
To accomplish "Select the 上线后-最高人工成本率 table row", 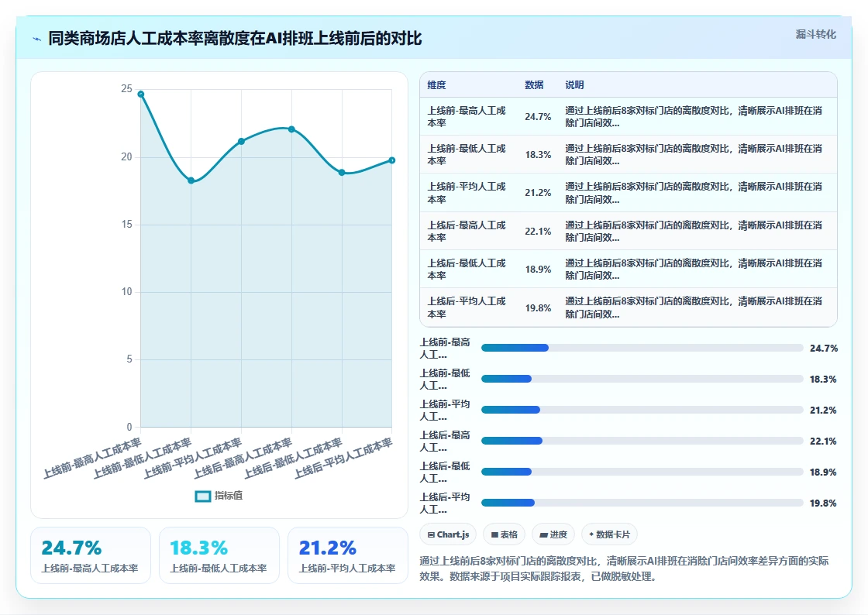I will (629, 231).
